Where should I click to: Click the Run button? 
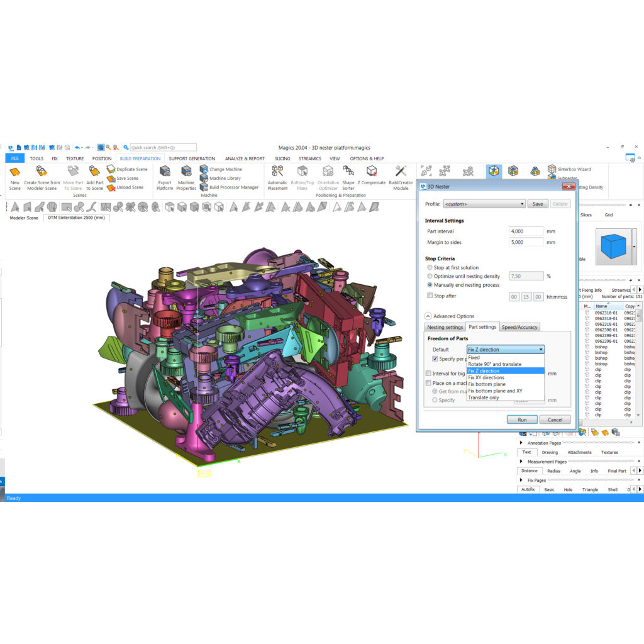[522, 419]
